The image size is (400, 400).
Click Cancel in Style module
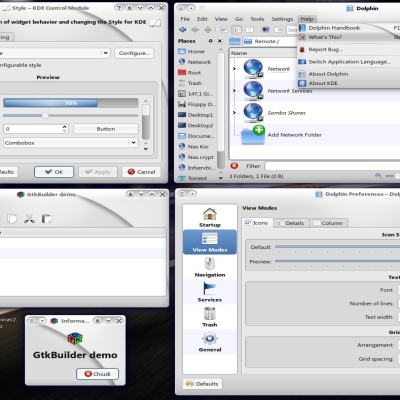click(x=142, y=172)
